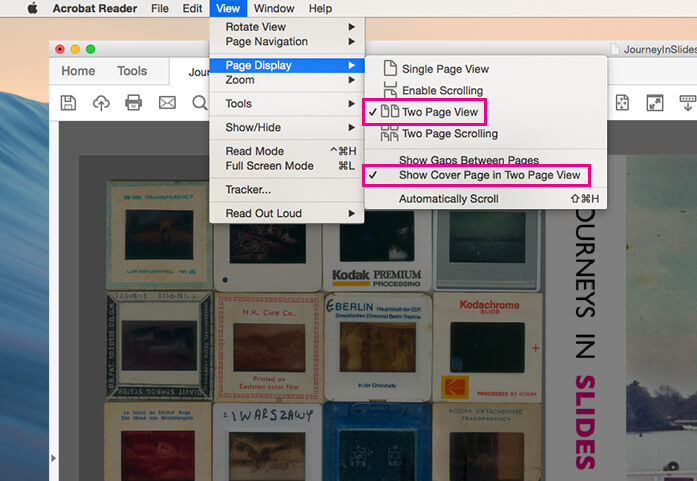Click the Print toolbar icon
This screenshot has width=697, height=481.
[x=133, y=103]
